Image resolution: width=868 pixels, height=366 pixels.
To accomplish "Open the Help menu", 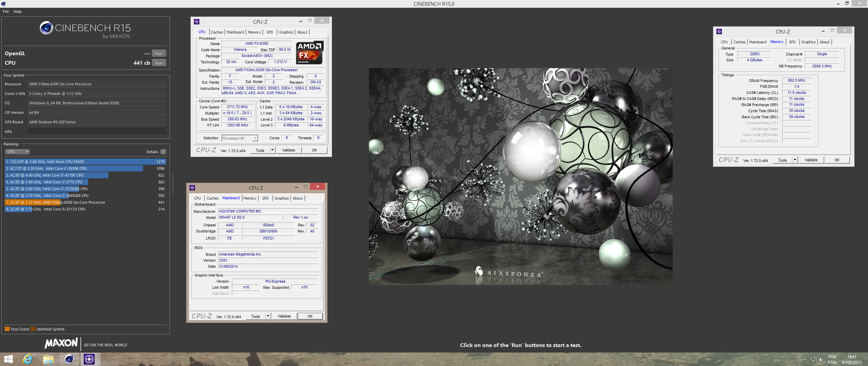I will [x=18, y=12].
